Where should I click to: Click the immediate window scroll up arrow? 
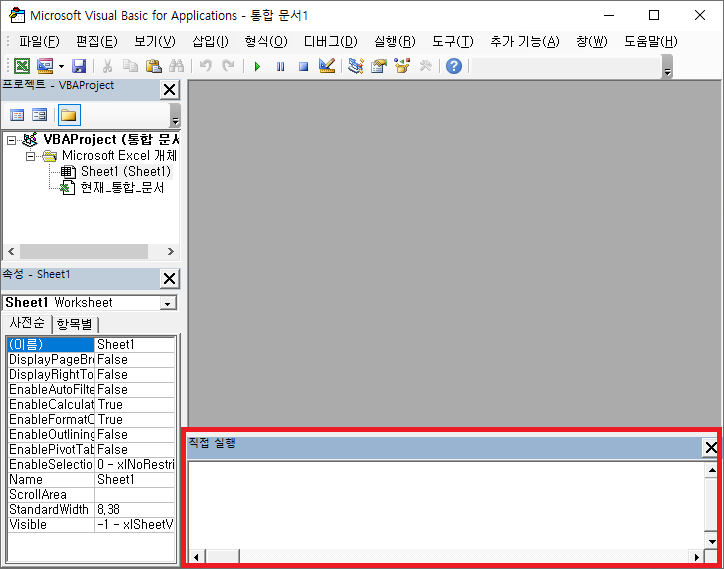(712, 470)
